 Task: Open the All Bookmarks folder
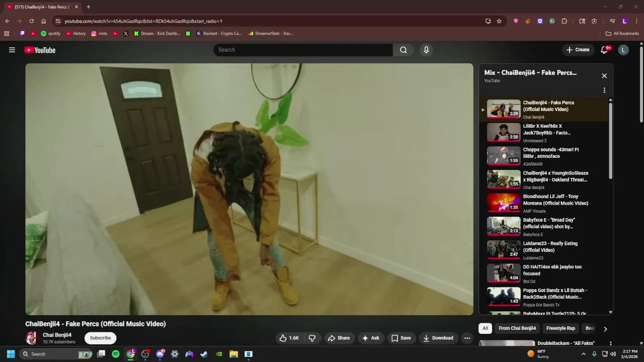pyautogui.click(x=622, y=34)
